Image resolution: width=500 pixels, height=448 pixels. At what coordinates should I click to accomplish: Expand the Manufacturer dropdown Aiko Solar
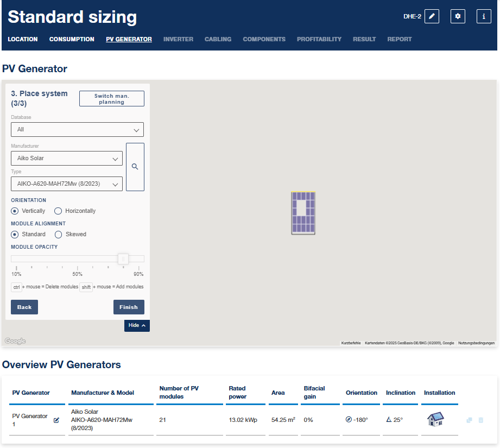click(x=67, y=159)
